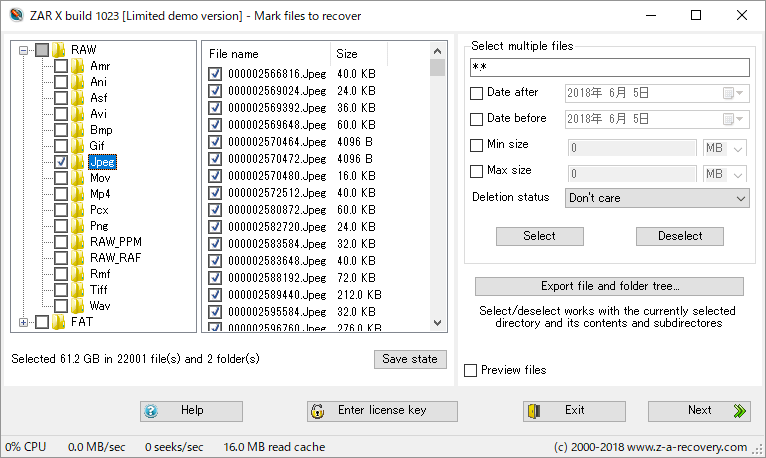
Task: Select file name 00002572512.Jpeg
Action: coord(277,193)
